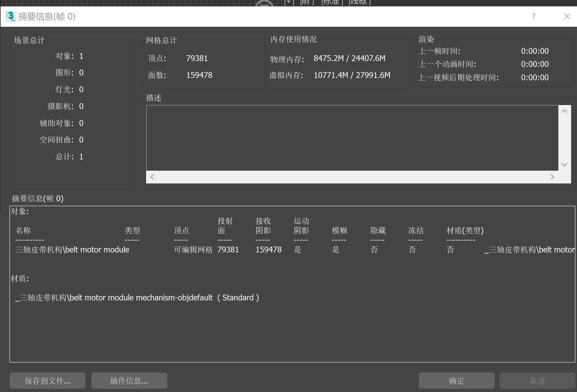Image resolution: width=577 pixels, height=392 pixels.
Task: Click the objdefault ( Standard ) material line
Action: pyautogui.click(x=137, y=298)
